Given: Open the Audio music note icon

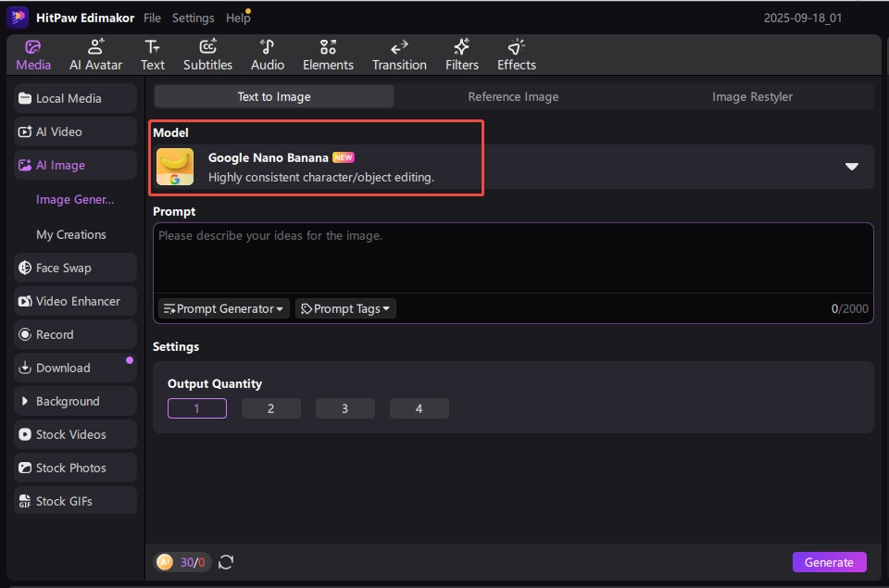Looking at the screenshot, I should pyautogui.click(x=267, y=47).
